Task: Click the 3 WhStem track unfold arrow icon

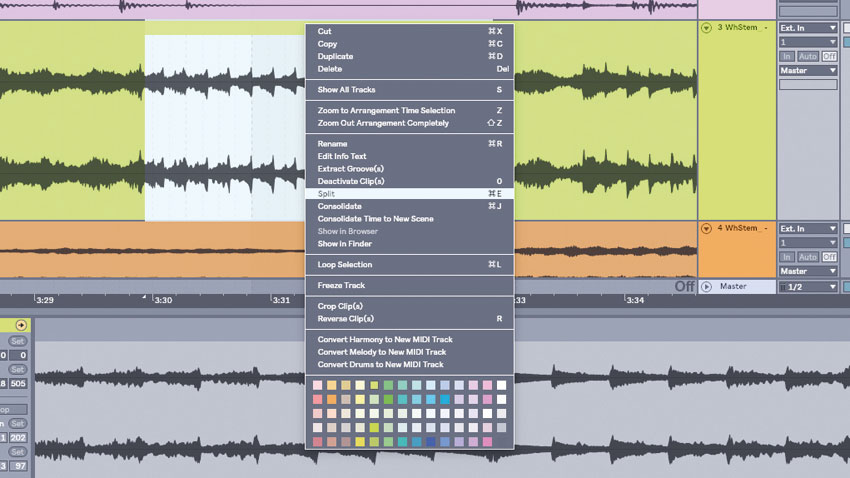Action: (x=706, y=28)
